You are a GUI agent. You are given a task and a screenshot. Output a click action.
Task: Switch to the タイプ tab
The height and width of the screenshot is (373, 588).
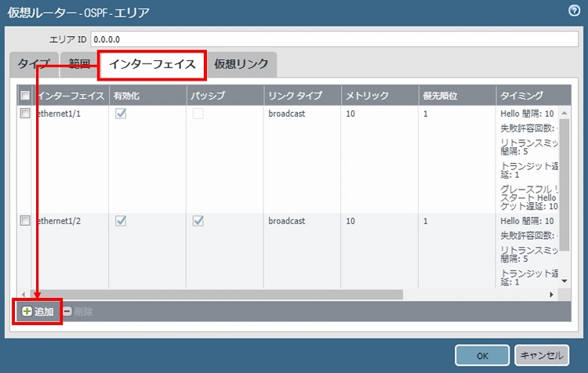coord(34,64)
